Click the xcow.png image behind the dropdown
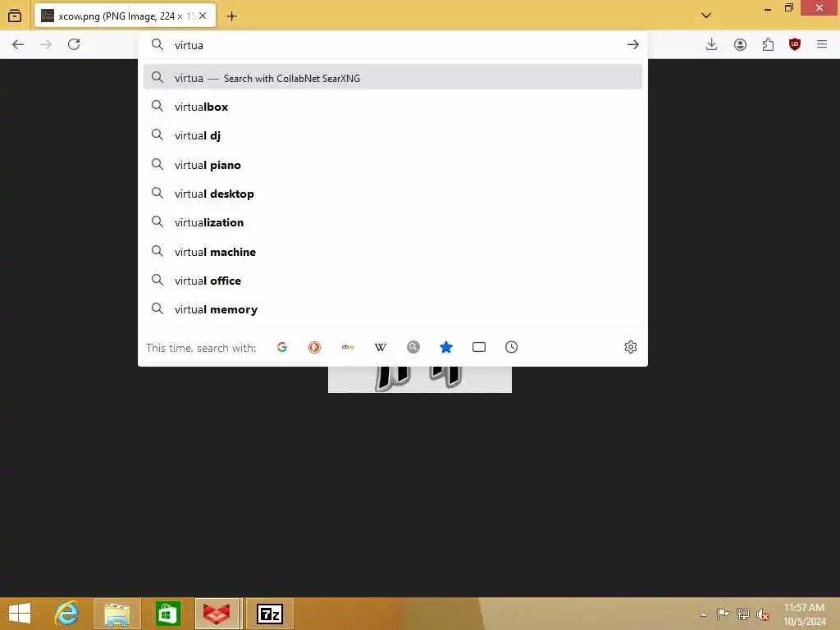This screenshot has height=630, width=840. 419,379
